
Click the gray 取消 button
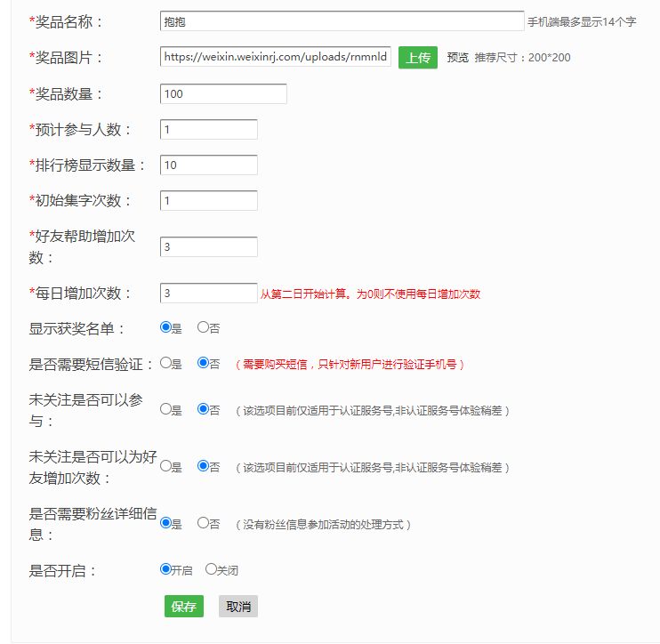click(x=237, y=607)
